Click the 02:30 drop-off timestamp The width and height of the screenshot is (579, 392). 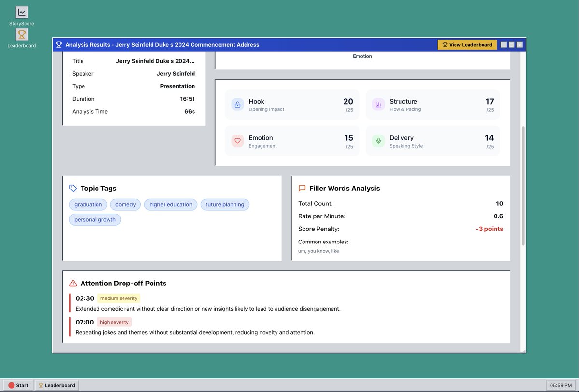[x=85, y=298]
